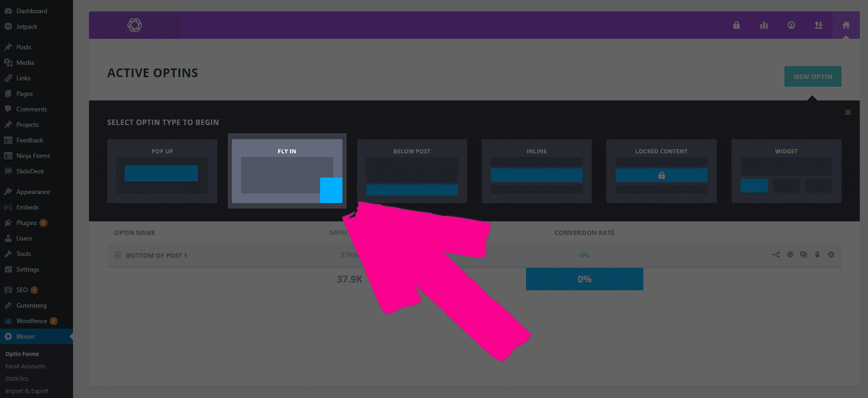
Task: Open Comments in the sidebar
Action: [37, 109]
